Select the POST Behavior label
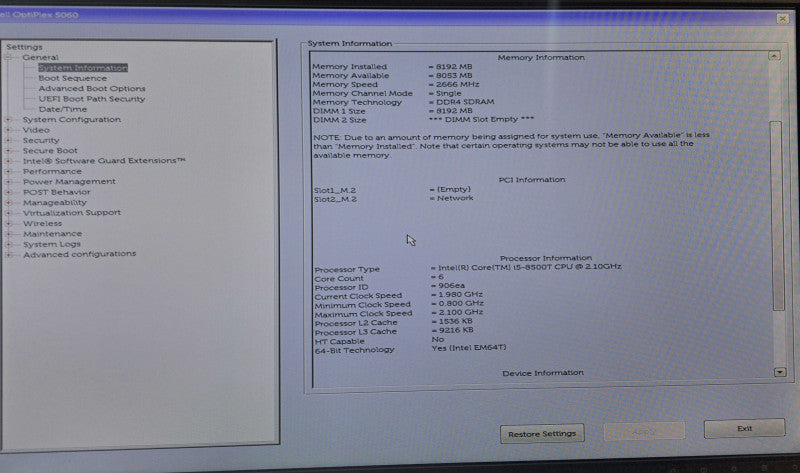Viewport: 800px width, 473px height. (x=57, y=192)
